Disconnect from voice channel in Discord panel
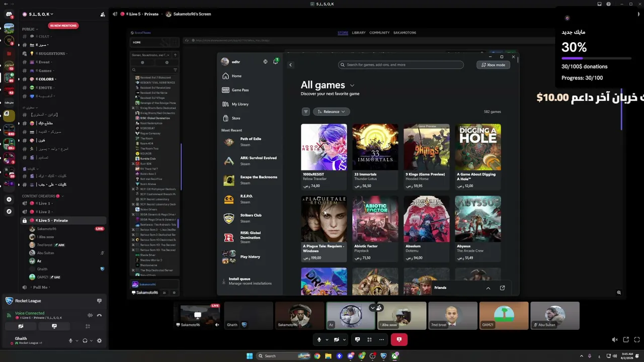644x362 pixels. [x=99, y=315]
